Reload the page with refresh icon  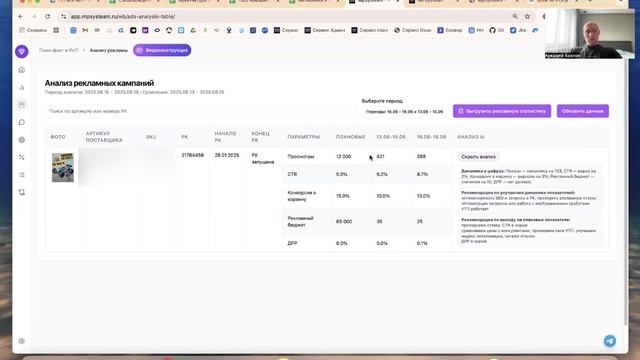48,17
